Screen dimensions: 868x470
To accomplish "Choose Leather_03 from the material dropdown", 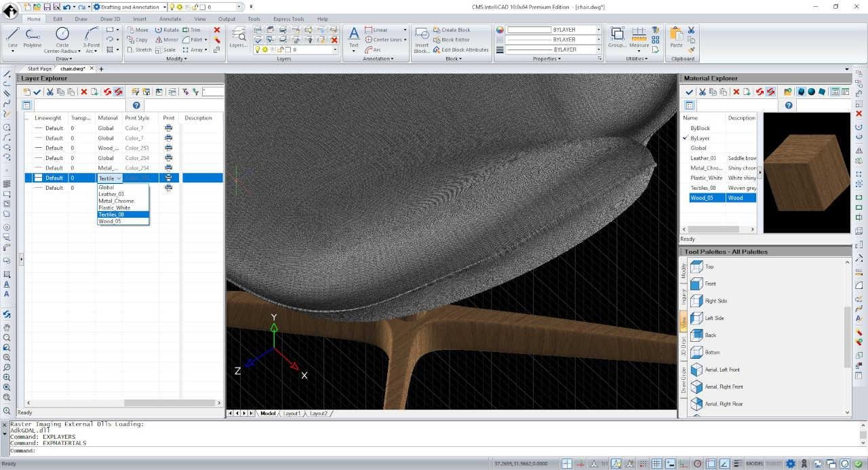I will point(112,194).
